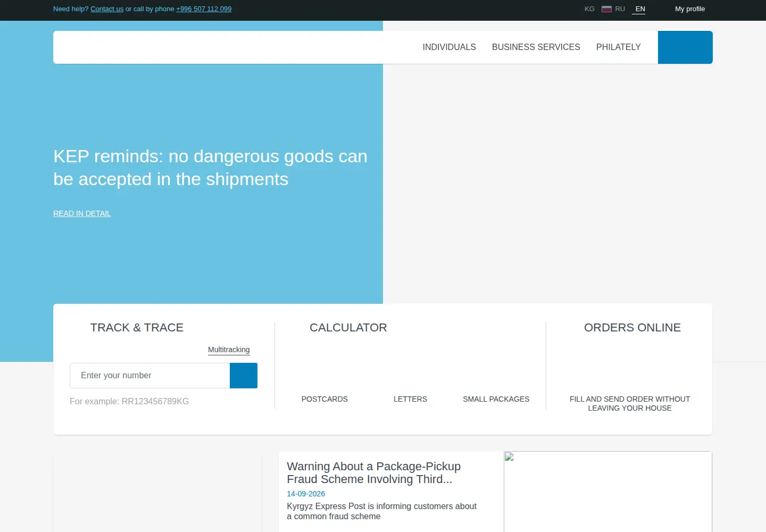The width and height of the screenshot is (766, 532).
Task: Click the CALCULATOR heading
Action: click(348, 328)
